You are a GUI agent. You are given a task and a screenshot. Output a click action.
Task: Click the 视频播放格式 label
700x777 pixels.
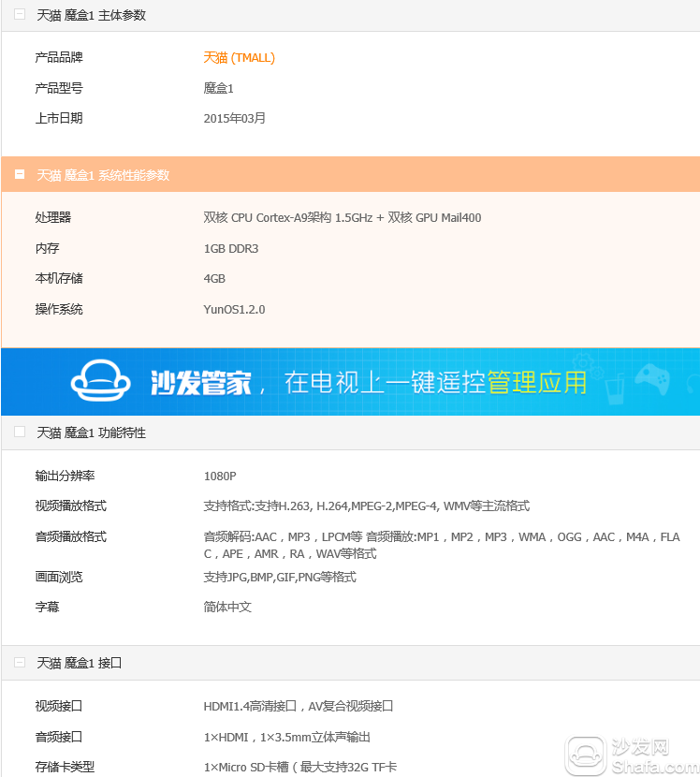click(x=71, y=506)
